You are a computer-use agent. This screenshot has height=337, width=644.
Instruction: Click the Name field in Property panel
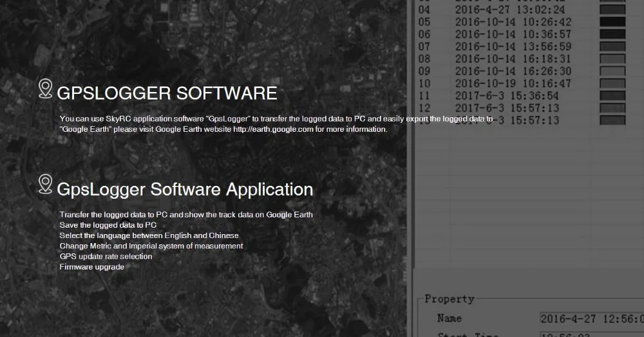591,318
